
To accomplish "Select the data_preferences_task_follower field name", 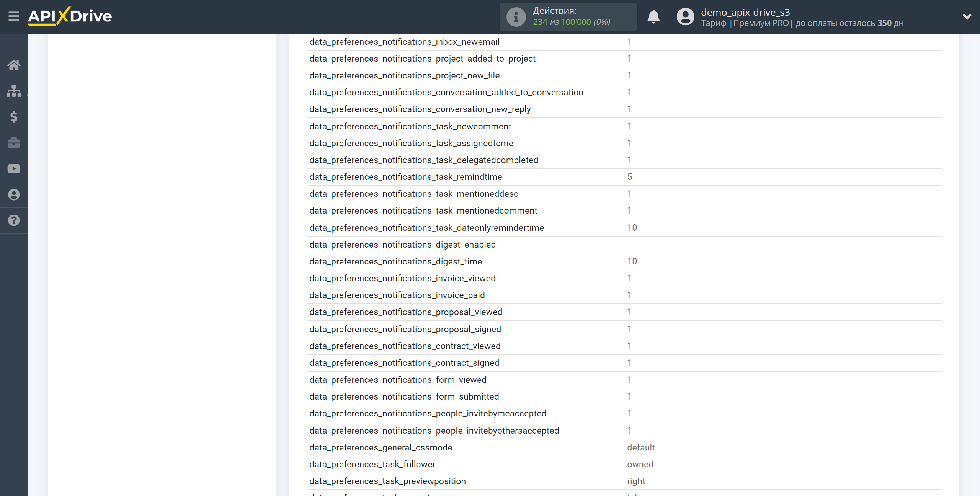I will (x=372, y=464).
